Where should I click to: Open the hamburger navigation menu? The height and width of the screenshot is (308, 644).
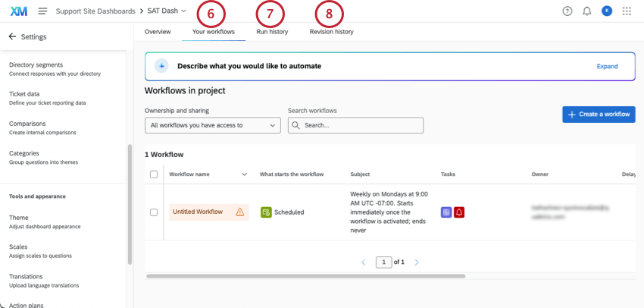[x=42, y=11]
